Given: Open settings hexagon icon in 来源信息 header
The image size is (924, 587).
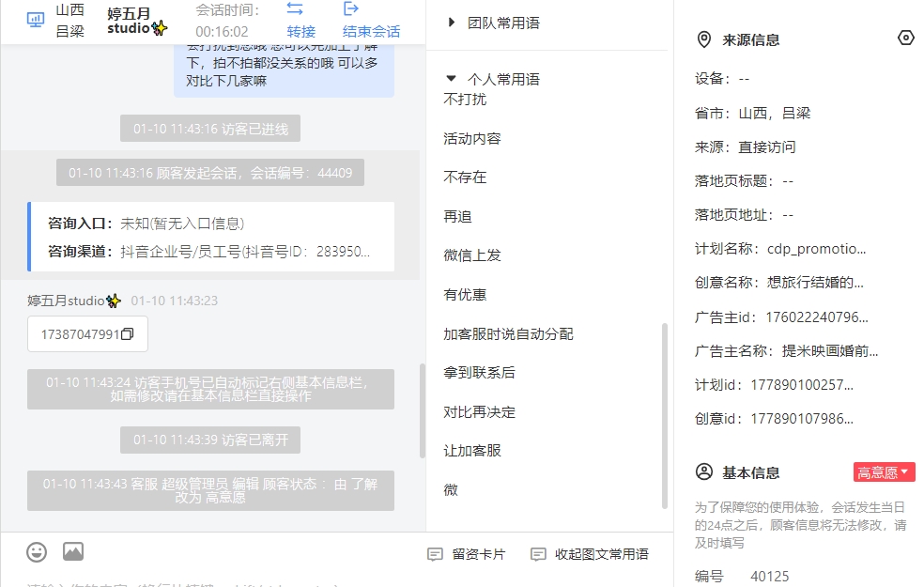Looking at the screenshot, I should [906, 39].
